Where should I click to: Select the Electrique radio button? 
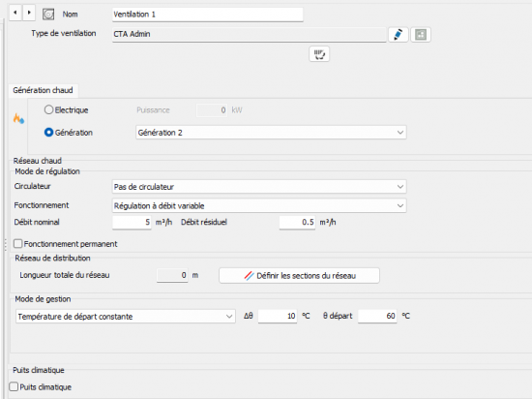(x=49, y=109)
